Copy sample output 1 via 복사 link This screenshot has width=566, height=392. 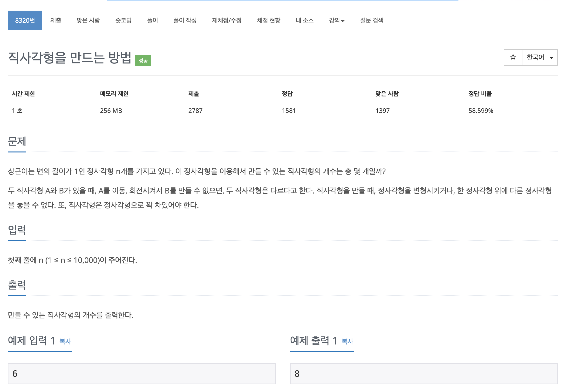pos(347,341)
